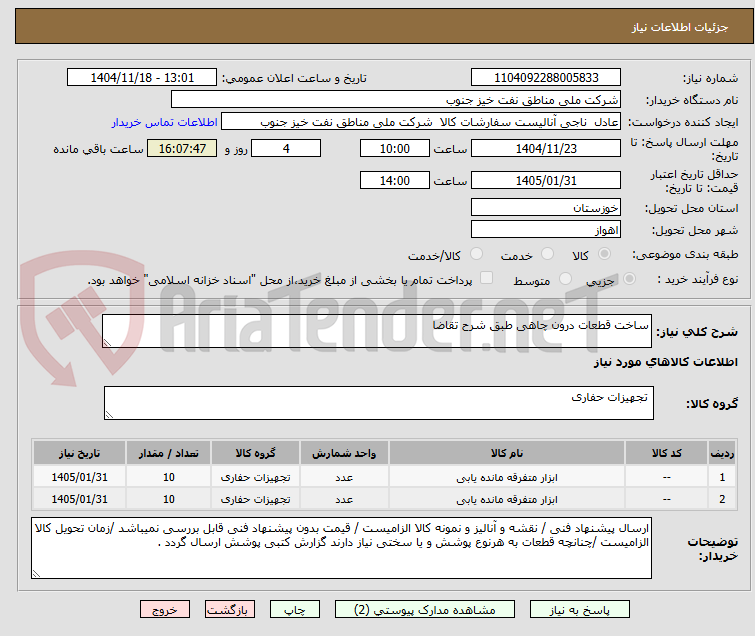This screenshot has height=636, width=755.
Task: Click row 1 unit cell عدد
Action: [344, 478]
